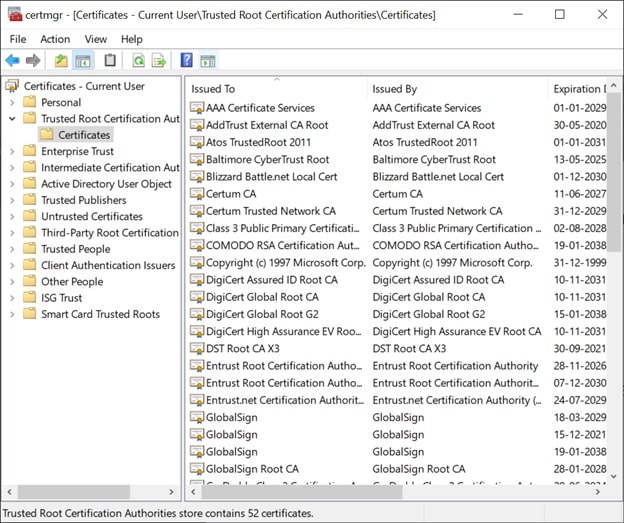Screen dimensions: 624x523
Task: Select the Smart Card Trusted Roots folder
Action: pyautogui.click(x=100, y=314)
